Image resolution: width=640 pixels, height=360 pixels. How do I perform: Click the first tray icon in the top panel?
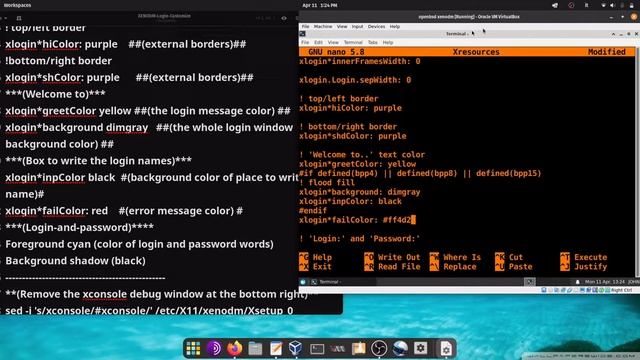(555, 5)
